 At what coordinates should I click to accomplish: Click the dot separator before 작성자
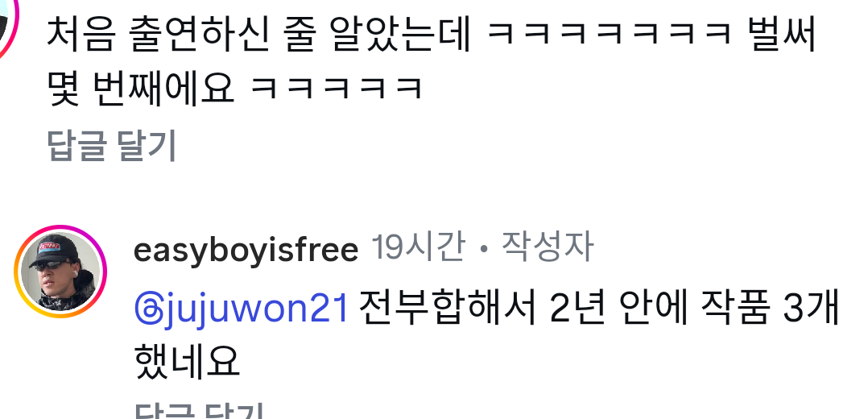485,250
